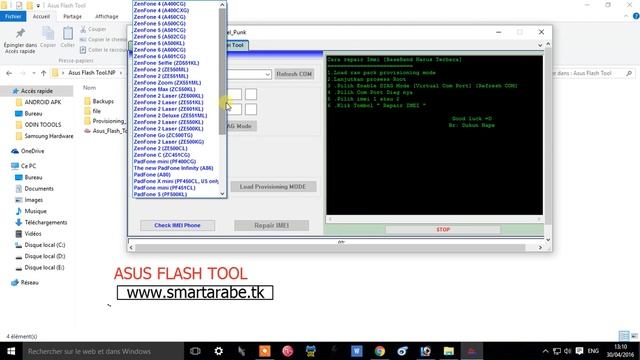Show hidden system tray icons

coord(545,351)
